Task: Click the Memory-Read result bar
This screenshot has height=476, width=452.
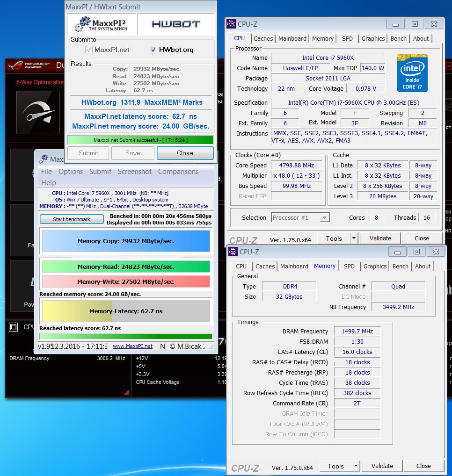Action: pos(126,267)
